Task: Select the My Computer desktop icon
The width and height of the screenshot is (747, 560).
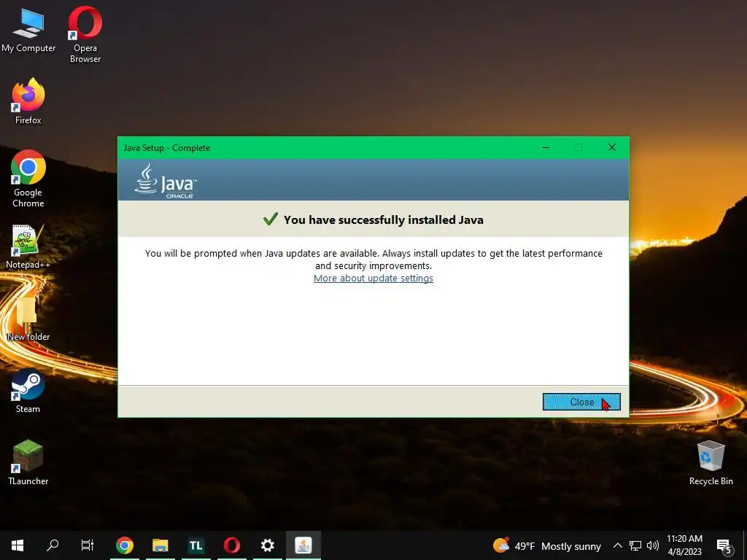Action: tap(28, 31)
